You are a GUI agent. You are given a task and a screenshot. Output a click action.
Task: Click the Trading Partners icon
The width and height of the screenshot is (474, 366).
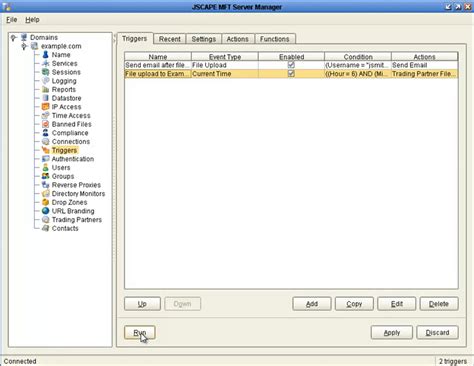[x=46, y=219]
